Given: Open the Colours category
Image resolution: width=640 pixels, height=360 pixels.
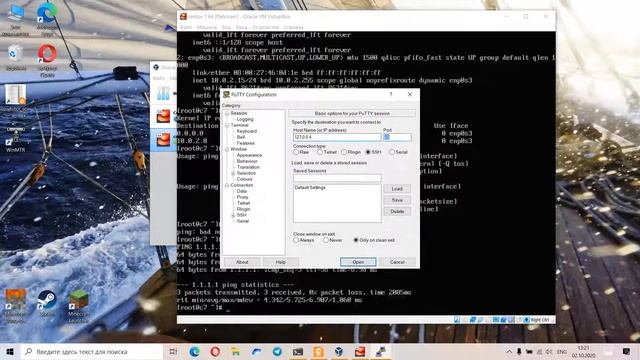Looking at the screenshot, I should 244,179.
